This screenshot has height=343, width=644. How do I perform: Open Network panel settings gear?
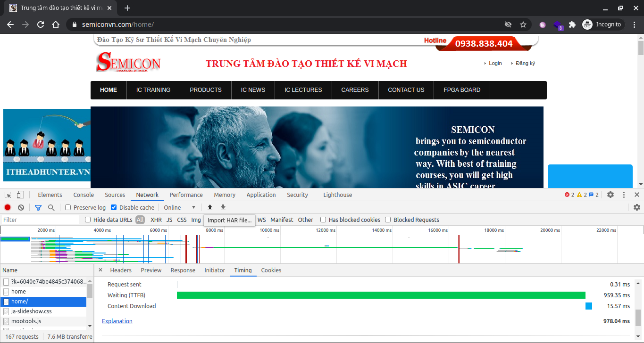[637, 207]
